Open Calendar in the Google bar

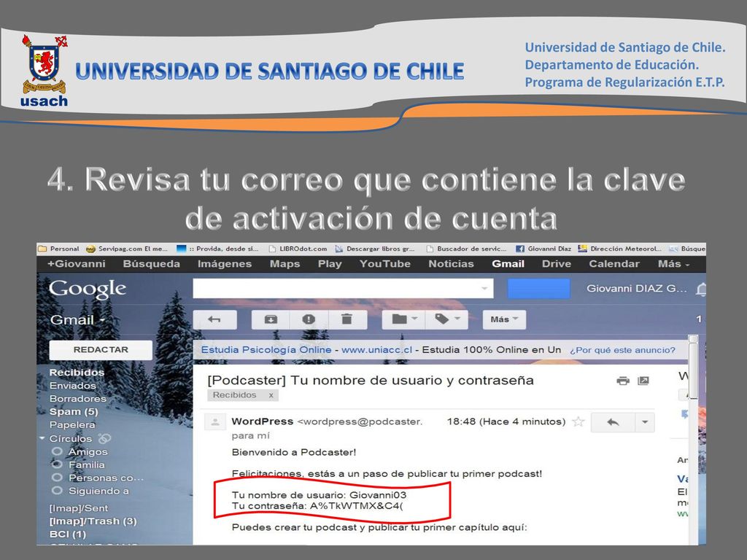tap(614, 264)
